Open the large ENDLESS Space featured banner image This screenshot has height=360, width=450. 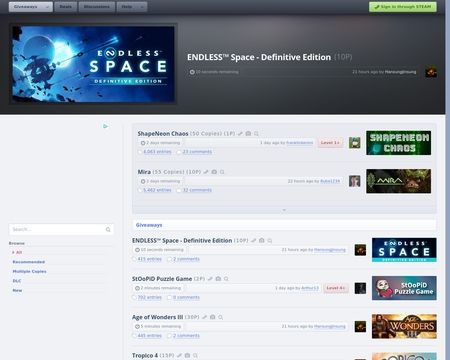(x=93, y=64)
